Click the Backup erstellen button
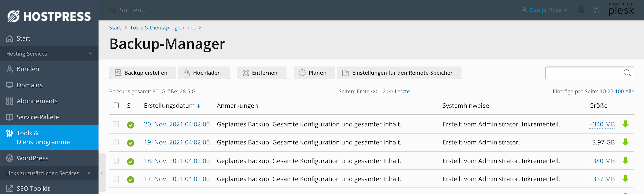Viewport: 644px width, 194px height. click(x=142, y=73)
